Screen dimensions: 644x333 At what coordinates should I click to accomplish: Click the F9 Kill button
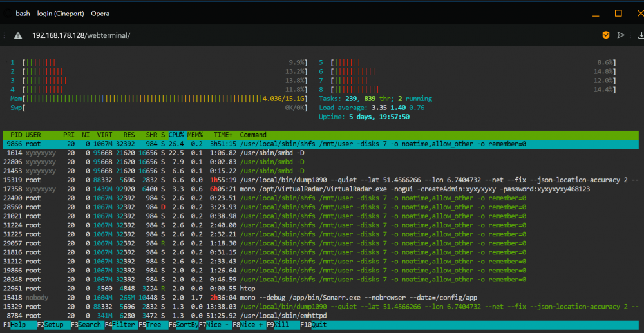283,325
